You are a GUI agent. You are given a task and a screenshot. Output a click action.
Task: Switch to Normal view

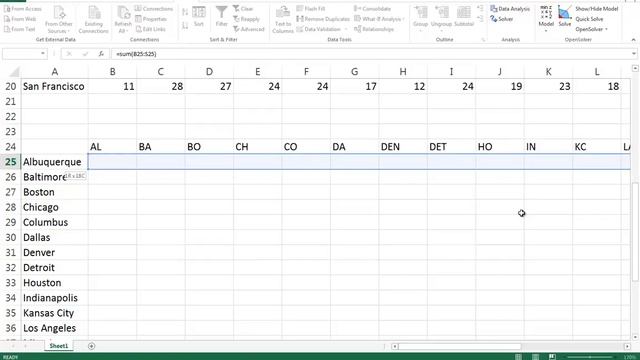[x=518, y=357]
